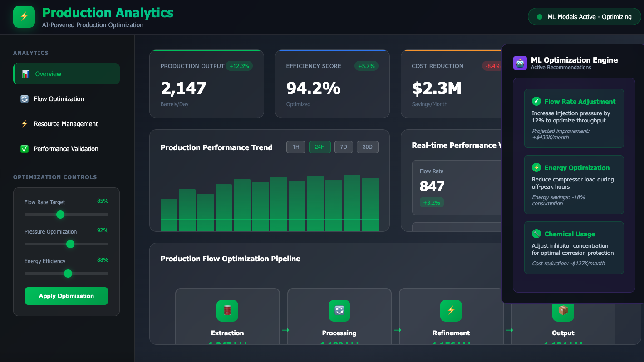This screenshot has width=644, height=362.
Task: Click the Chemical Usage wrench icon
Action: coord(536,234)
